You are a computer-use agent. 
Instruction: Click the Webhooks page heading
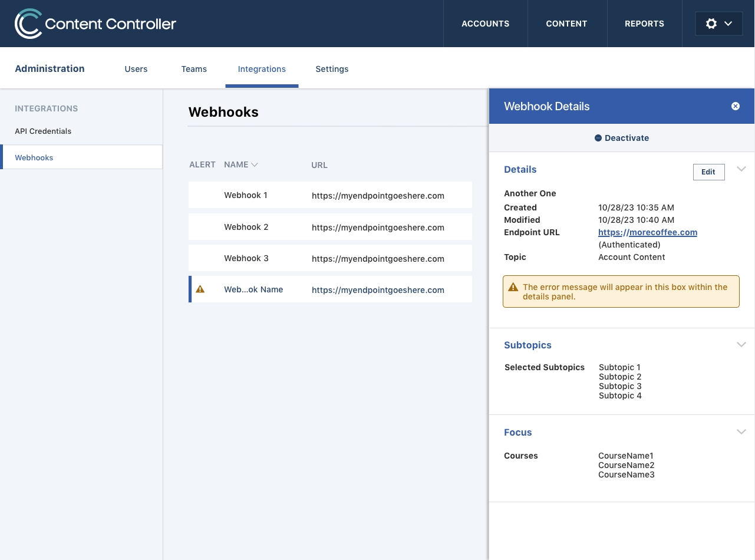pyautogui.click(x=223, y=112)
